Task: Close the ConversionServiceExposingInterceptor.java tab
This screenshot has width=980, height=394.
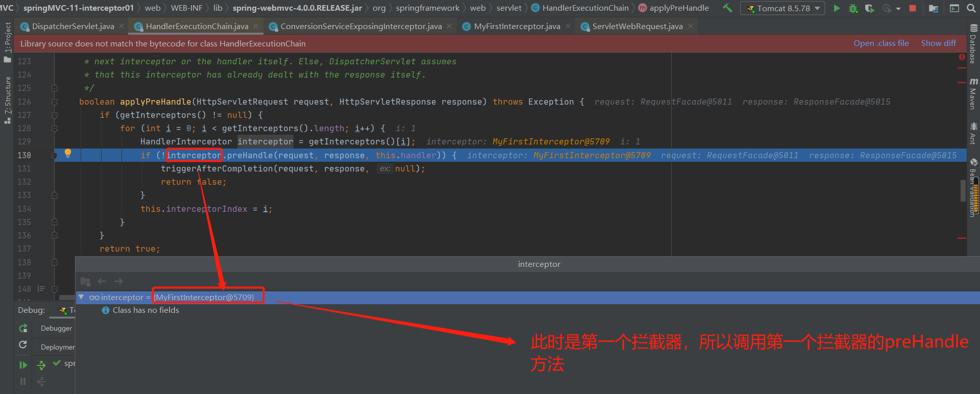Action: click(449, 26)
